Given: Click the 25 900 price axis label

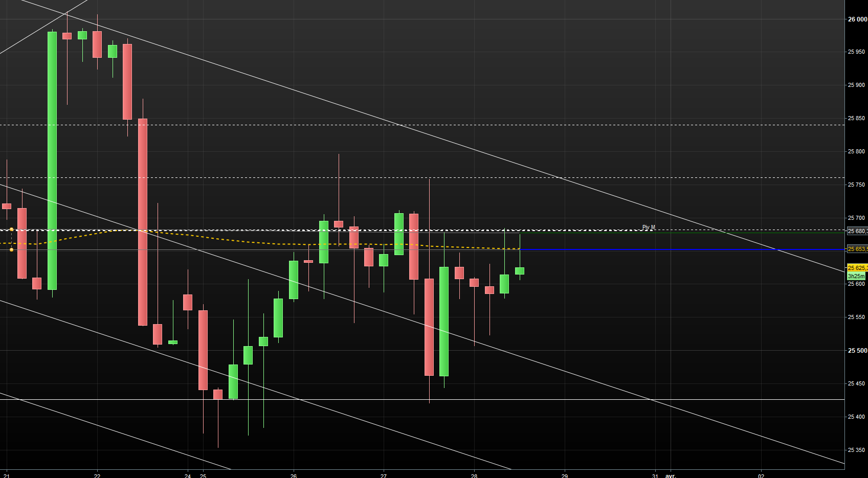Looking at the screenshot, I should pos(857,85).
